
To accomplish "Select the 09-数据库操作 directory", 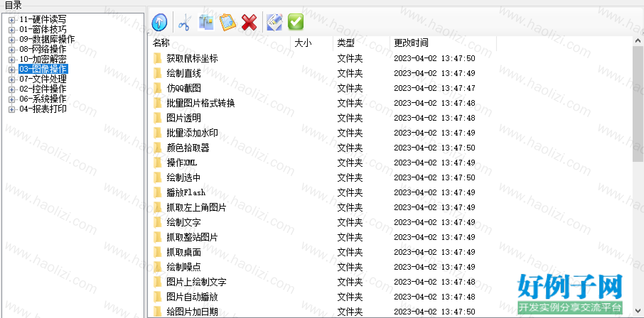I will click(x=47, y=39).
